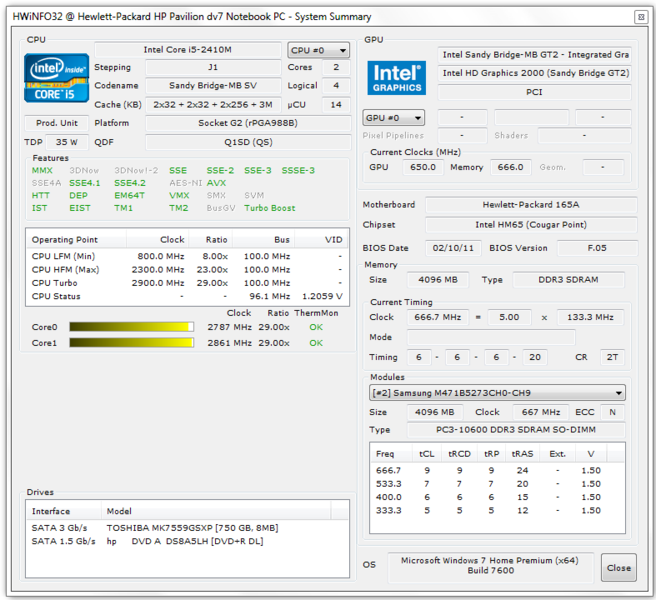The width and height of the screenshot is (656, 600).
Task: Select the VID column header
Action: (321, 240)
